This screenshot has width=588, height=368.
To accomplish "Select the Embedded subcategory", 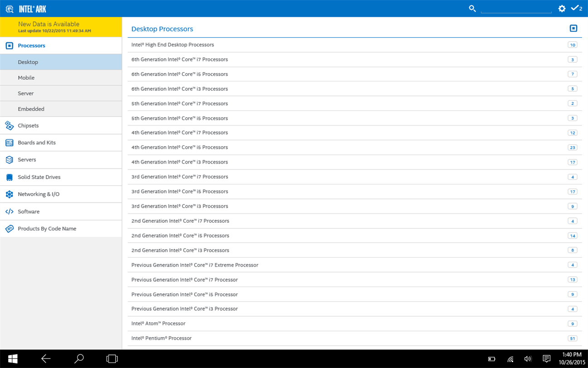I will click(x=61, y=109).
